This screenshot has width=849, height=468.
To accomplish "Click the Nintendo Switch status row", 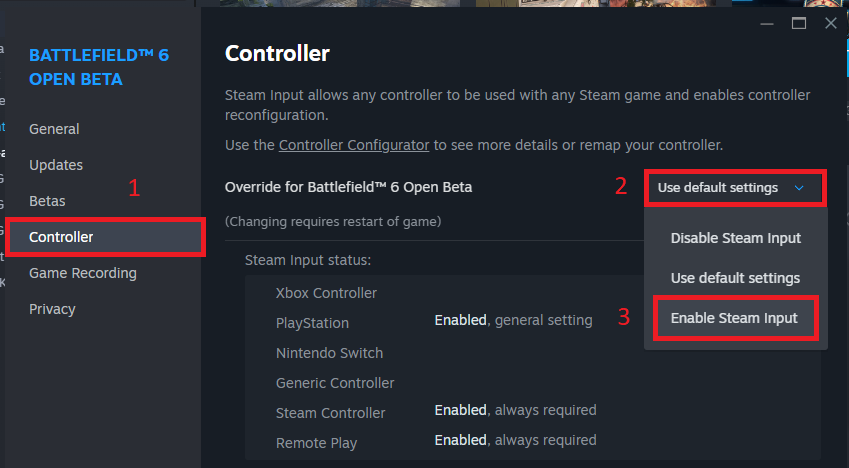I will 329,353.
